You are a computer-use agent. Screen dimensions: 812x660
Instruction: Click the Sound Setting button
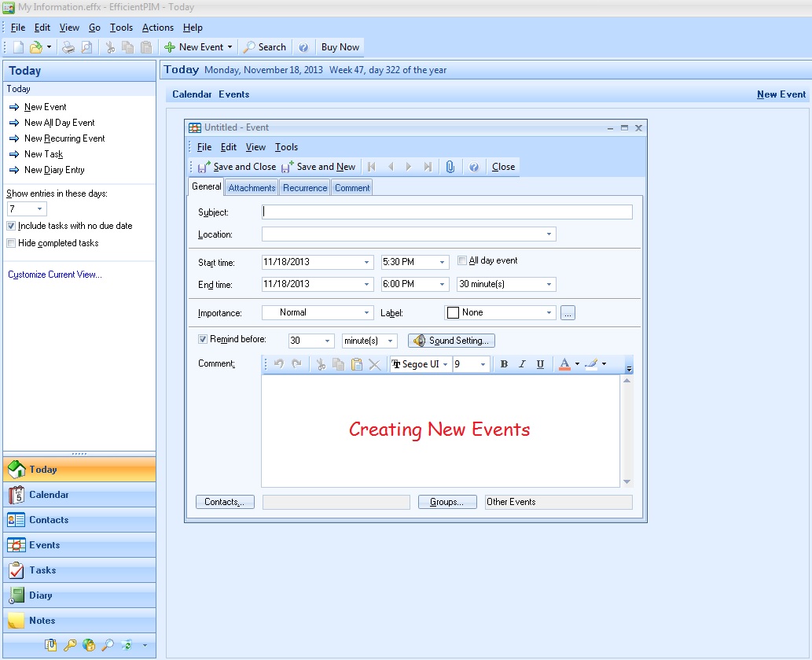tap(451, 341)
